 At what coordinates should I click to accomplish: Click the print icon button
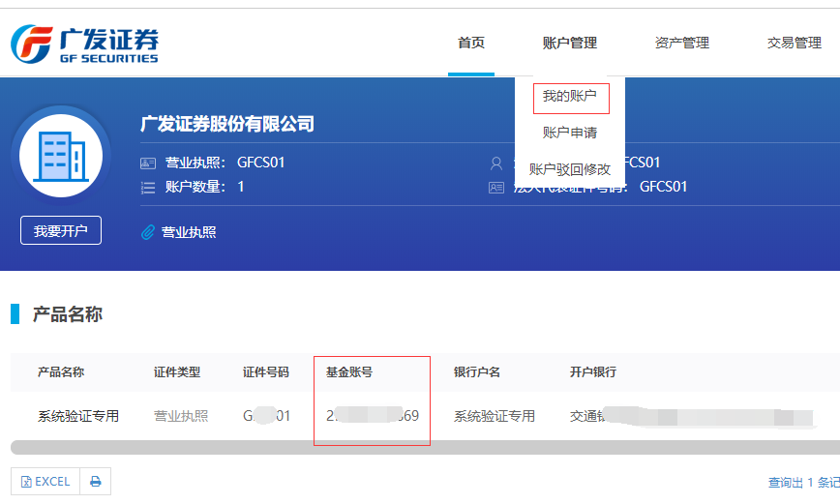96,481
